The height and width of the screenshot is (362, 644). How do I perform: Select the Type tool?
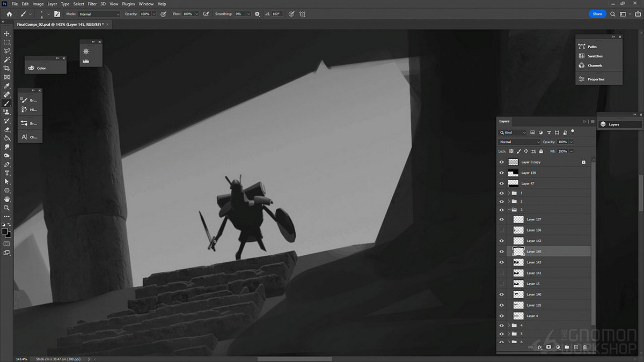pos(7,173)
